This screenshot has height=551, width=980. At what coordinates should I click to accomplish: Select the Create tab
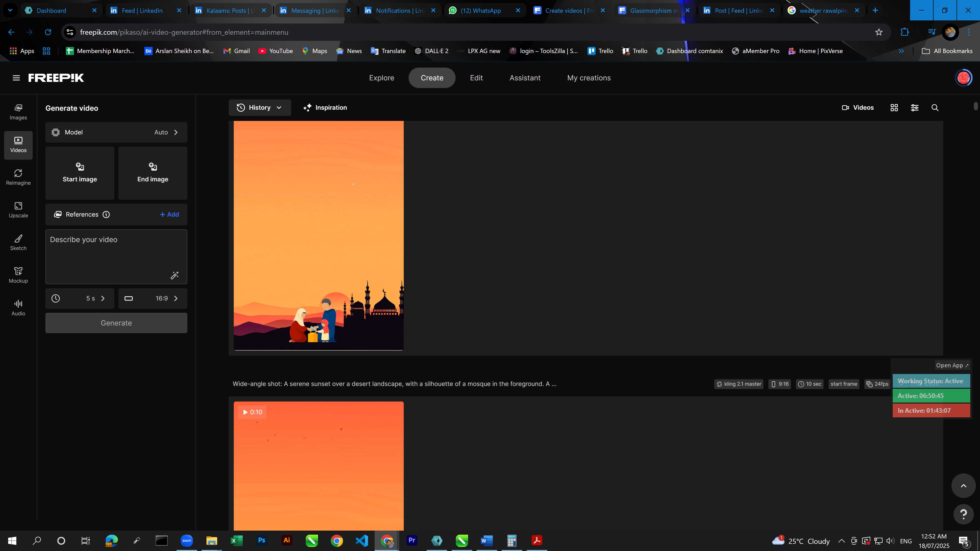pyautogui.click(x=432, y=78)
